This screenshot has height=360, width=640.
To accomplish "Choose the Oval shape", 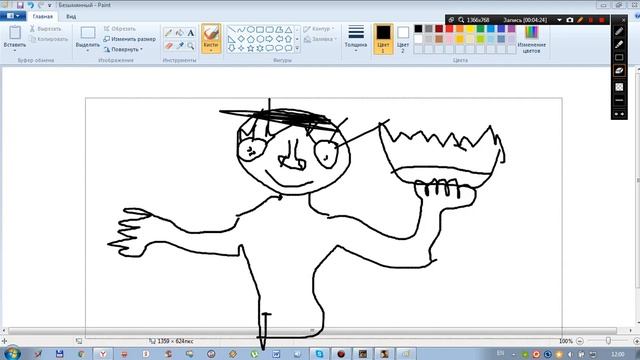I will tap(250, 30).
